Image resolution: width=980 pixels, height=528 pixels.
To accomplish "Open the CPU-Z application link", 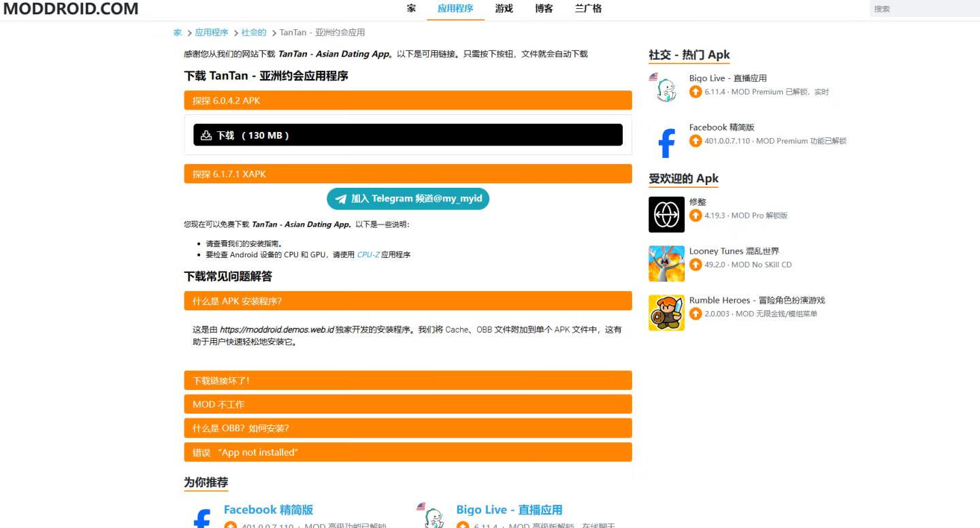I will point(367,255).
